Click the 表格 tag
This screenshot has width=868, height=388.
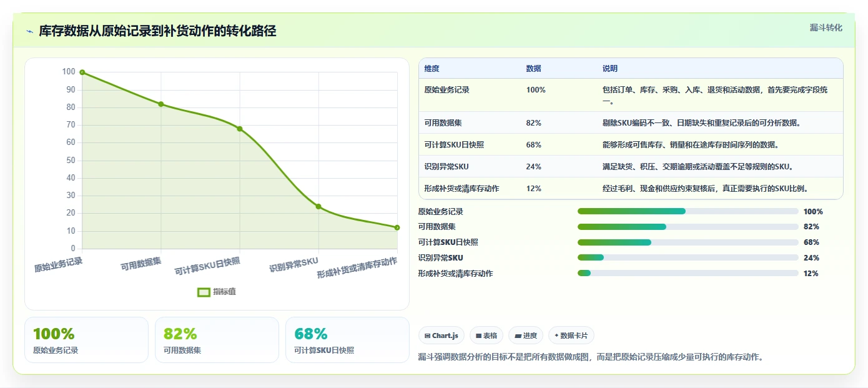[x=486, y=336]
